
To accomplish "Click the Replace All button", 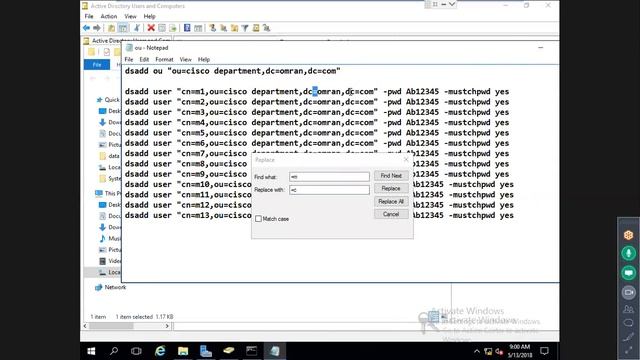I will tap(391, 202).
